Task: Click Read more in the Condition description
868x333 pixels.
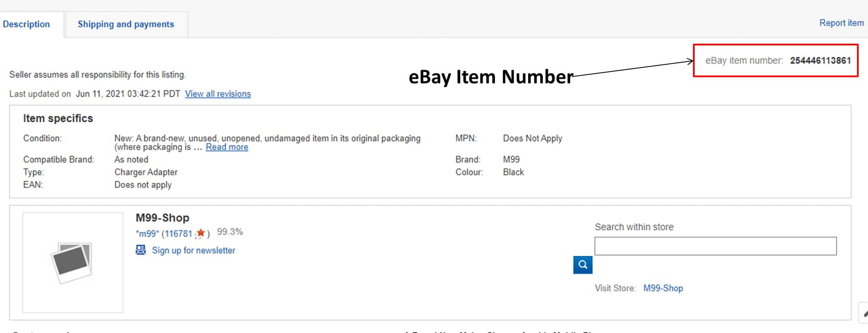Action: point(227,147)
